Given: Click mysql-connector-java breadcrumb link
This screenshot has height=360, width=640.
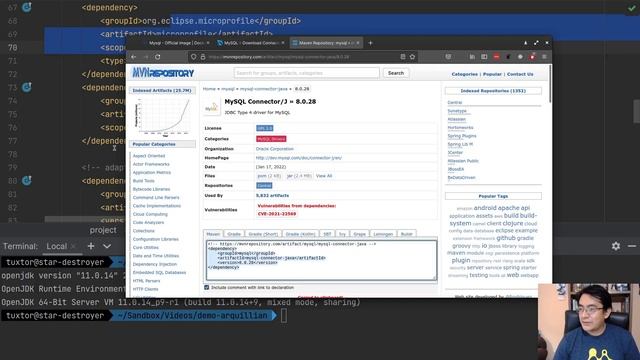Looking at the screenshot, I should pos(264,89).
